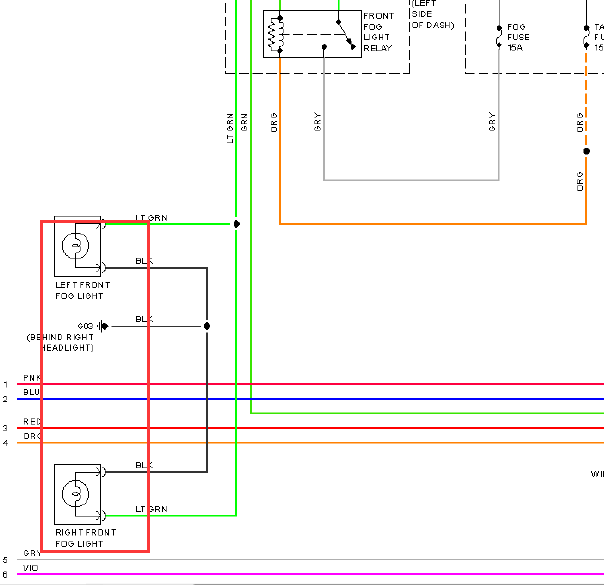This screenshot has width=604, height=585.
Task: Click the LT GRN label at the right front fog light
Action: pos(151,509)
